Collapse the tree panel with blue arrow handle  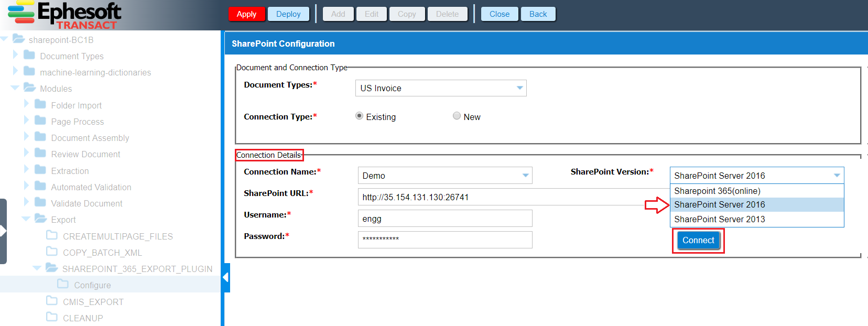tap(226, 277)
